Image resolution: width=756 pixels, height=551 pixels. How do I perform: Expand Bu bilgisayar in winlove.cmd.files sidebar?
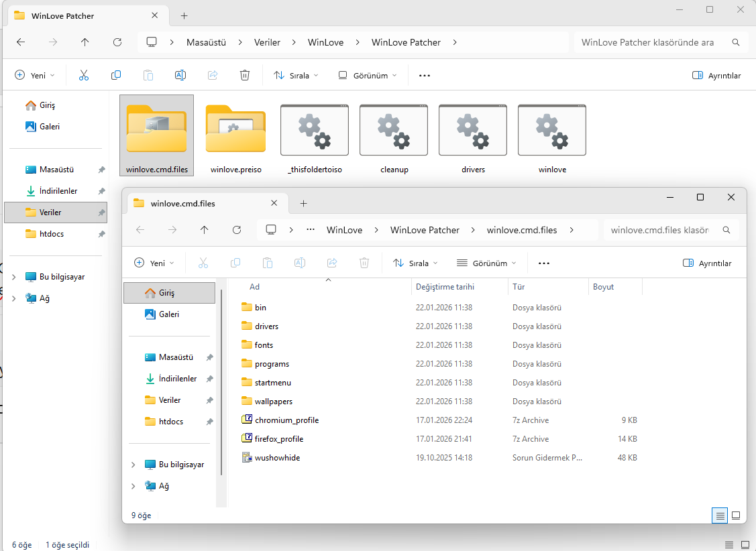(x=133, y=465)
